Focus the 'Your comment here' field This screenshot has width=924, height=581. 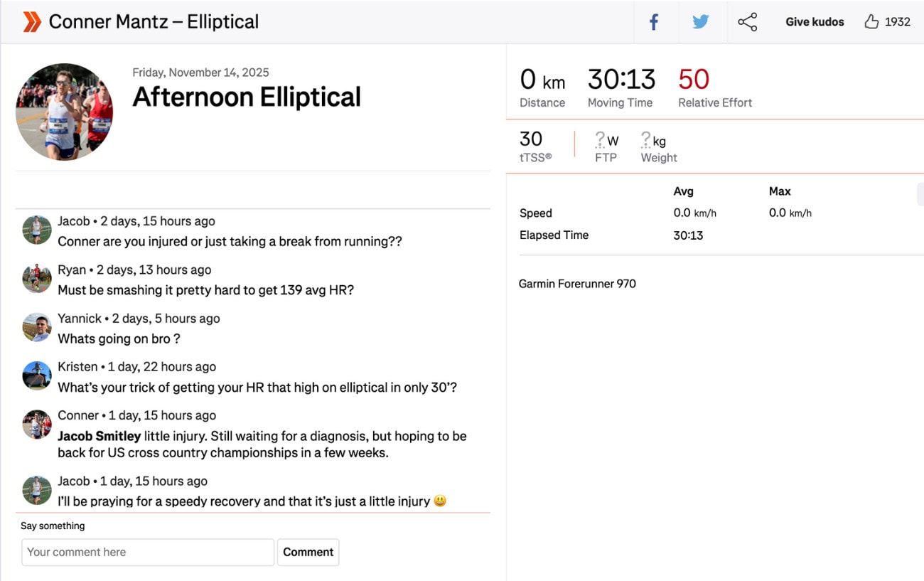click(x=148, y=552)
